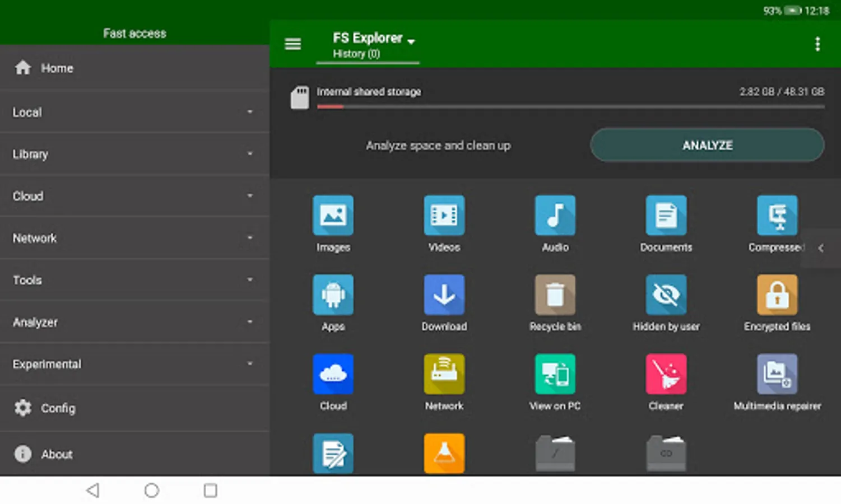Expand the Analyzer section
The height and width of the screenshot is (504, 841).
click(x=134, y=322)
